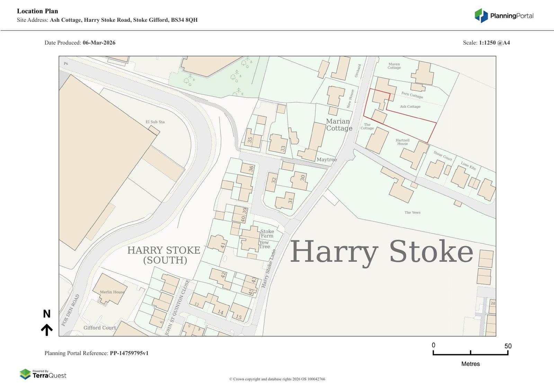The width and height of the screenshot is (554, 392).
Task: Select the HARRY STOKE (SOUTH) label
Action: (x=164, y=255)
